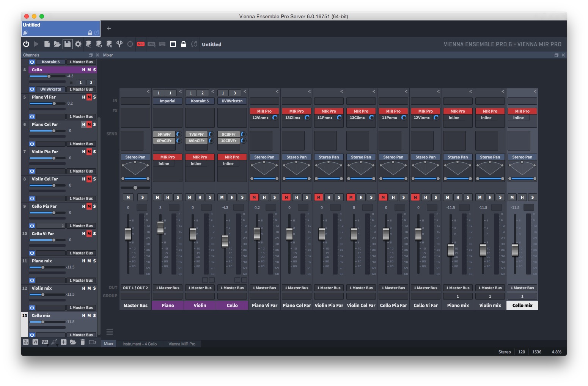Click the power button in the main toolbar
The width and height of the screenshot is (588, 386).
[x=26, y=44]
